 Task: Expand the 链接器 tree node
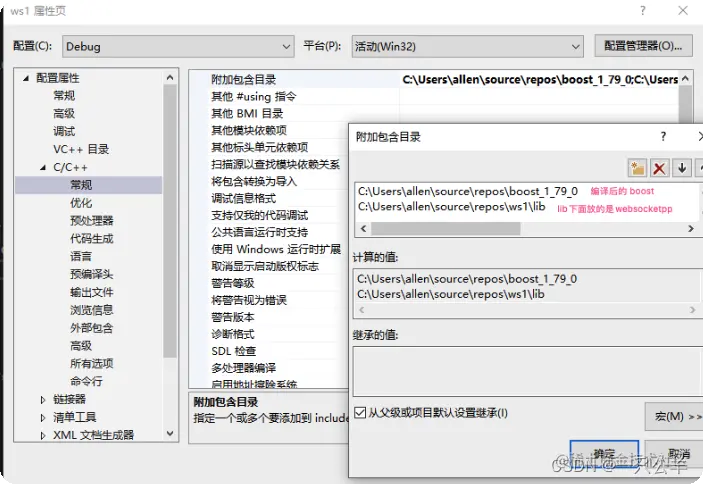(x=43, y=399)
